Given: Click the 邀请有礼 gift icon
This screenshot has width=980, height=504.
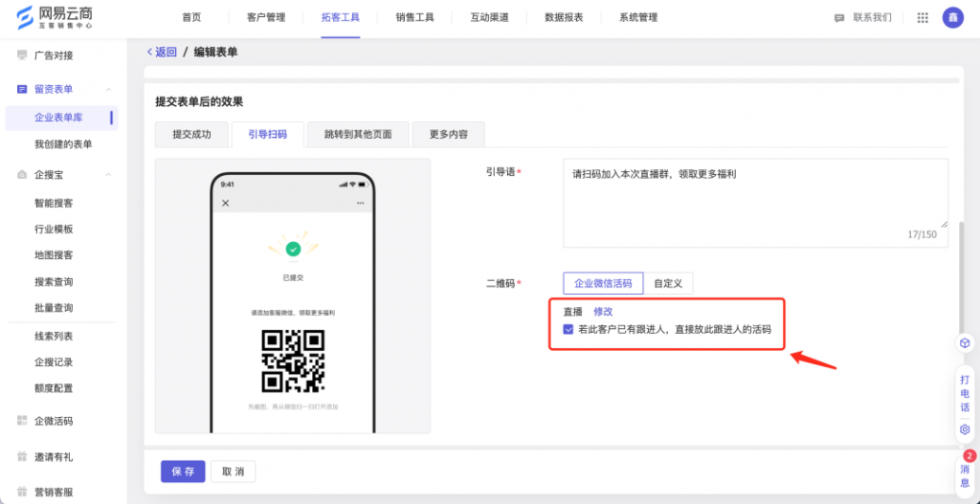Looking at the screenshot, I should coord(22,456).
